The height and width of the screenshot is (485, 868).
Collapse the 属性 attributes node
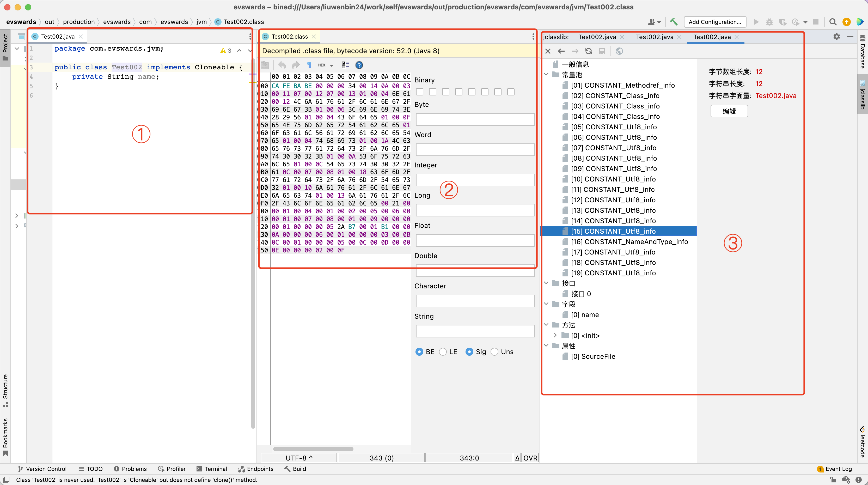(x=546, y=346)
